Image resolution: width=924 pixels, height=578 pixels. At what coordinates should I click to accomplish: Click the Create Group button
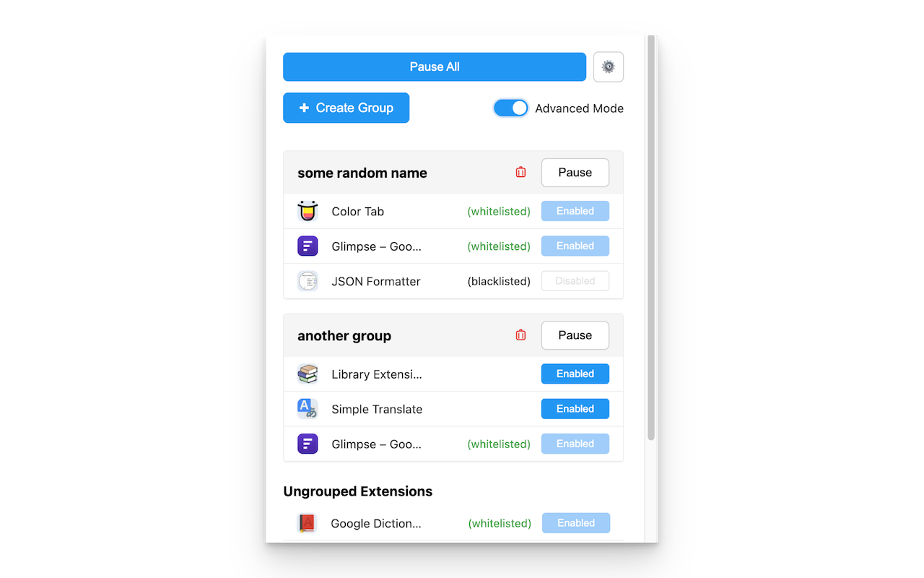point(346,108)
